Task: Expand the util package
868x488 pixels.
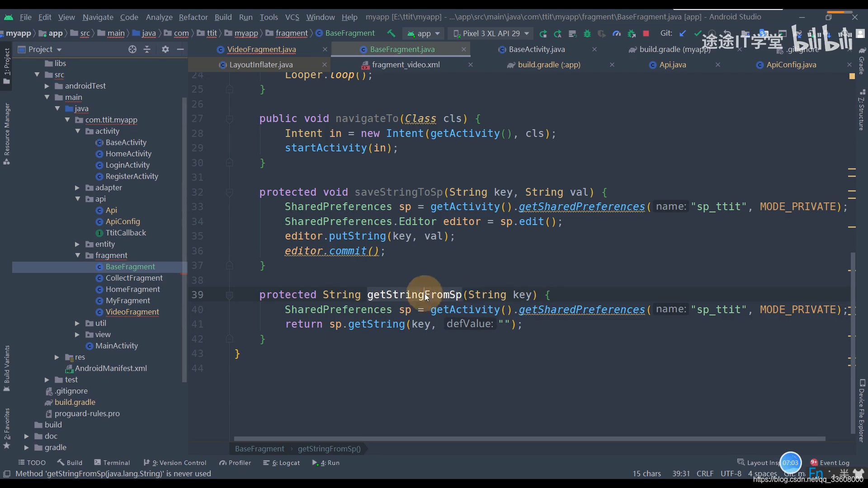Action: (77, 323)
